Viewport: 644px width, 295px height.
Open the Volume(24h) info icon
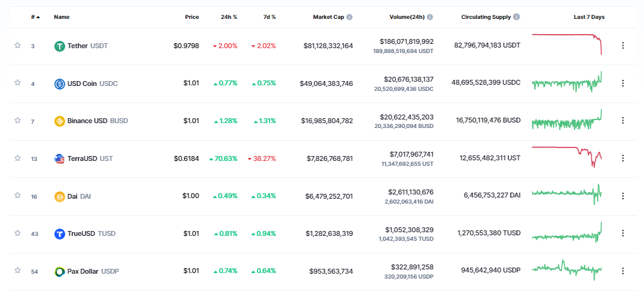(x=430, y=17)
